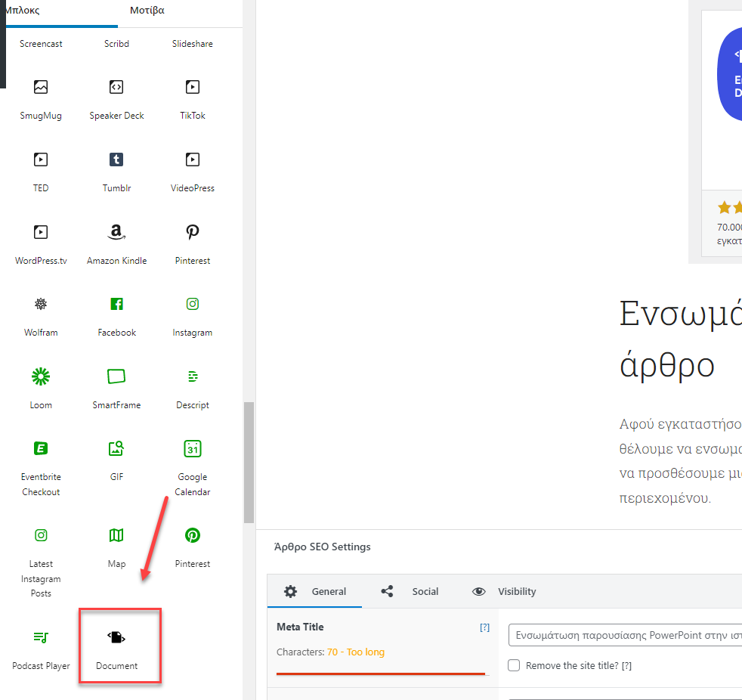
Task: Click the article heading Ενσωμά... άρθρο
Action: [681, 339]
